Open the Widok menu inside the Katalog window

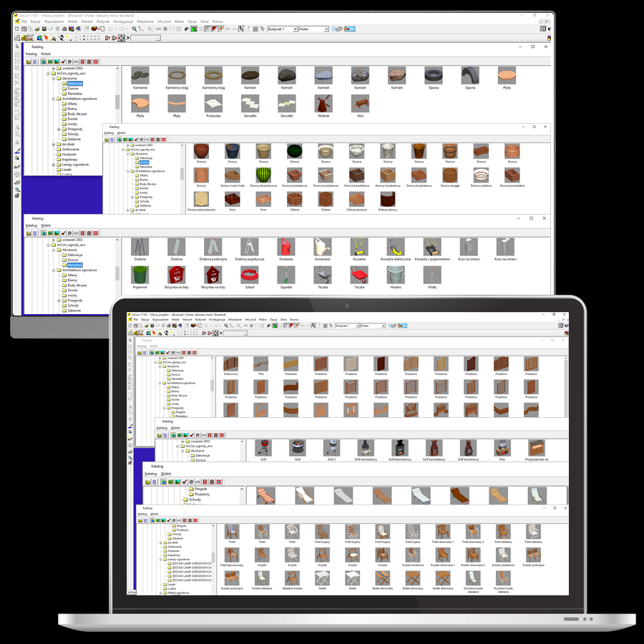pos(45,54)
